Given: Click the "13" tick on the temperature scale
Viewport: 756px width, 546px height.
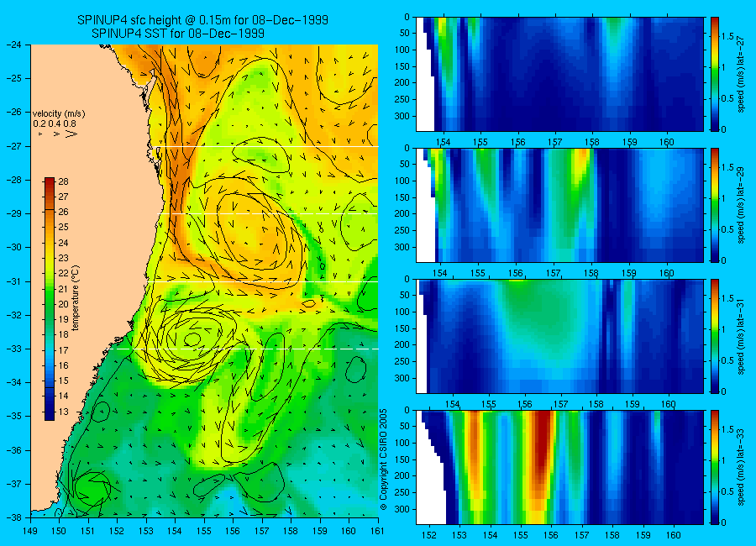Looking at the screenshot, I should pyautogui.click(x=64, y=412).
